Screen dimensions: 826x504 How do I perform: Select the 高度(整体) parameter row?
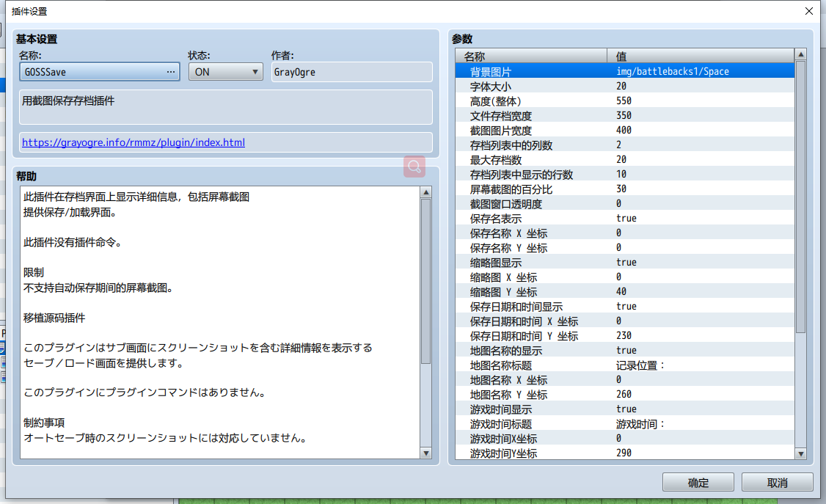coord(625,101)
